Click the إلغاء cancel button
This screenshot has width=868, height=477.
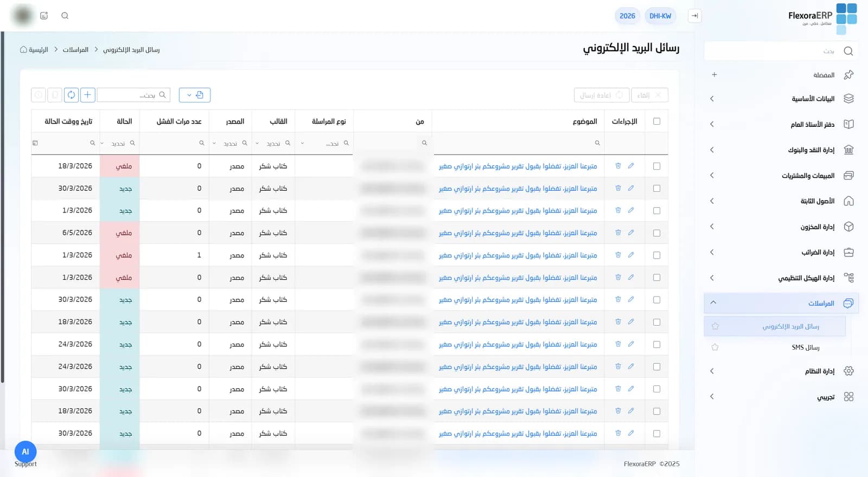tap(650, 95)
